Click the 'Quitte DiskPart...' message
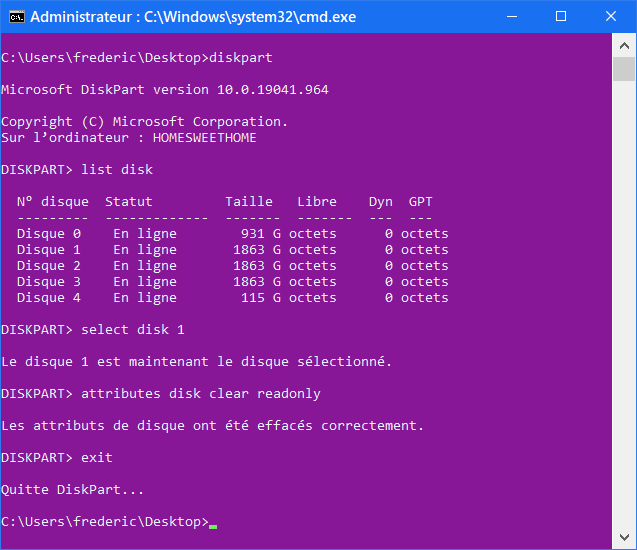Screen dimensions: 637x550 73,490
